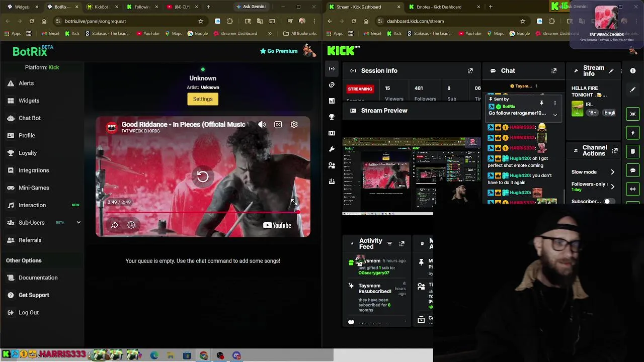Open the Streamer Dashboard bookmark
The image size is (644, 362).
tap(235, 34)
